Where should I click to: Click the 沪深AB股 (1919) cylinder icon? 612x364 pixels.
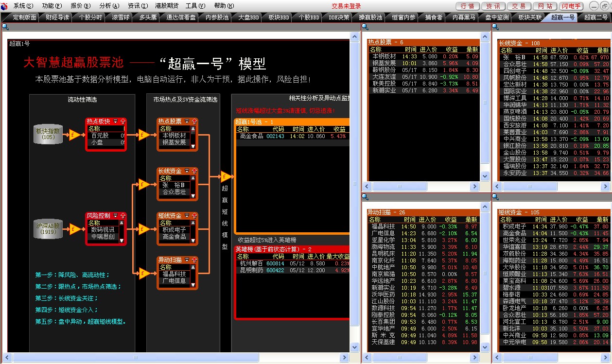[48, 228]
